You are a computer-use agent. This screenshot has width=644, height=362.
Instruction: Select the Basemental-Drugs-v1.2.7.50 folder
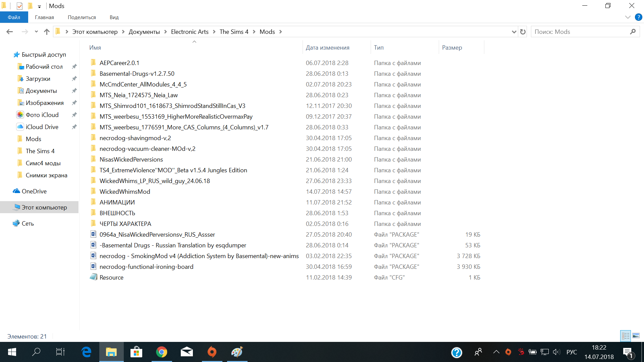pyautogui.click(x=137, y=74)
